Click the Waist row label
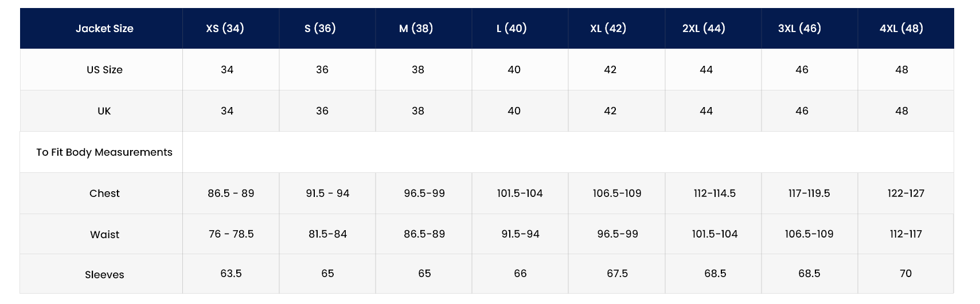Screen dimensions: 980x304 (x=104, y=235)
